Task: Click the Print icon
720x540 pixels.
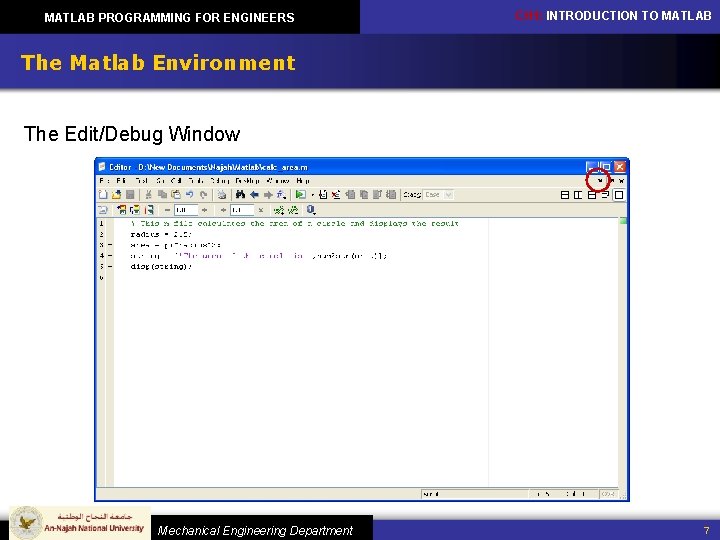Action: tap(222, 195)
